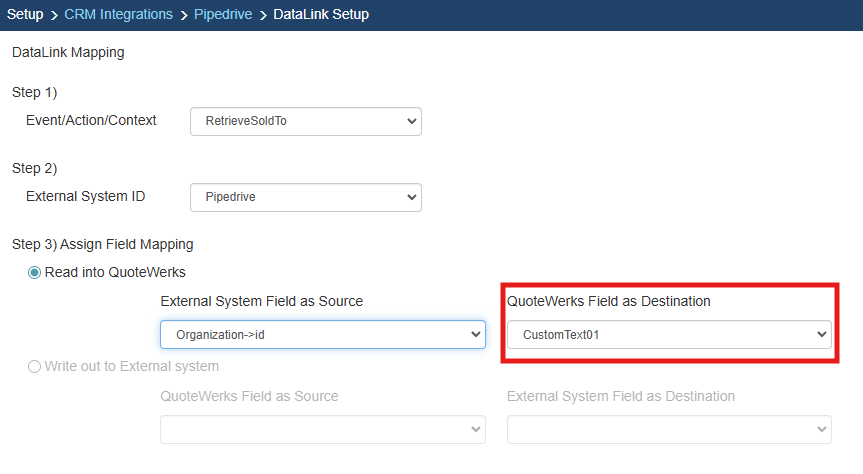Choose the Write out to External system radio

click(x=35, y=366)
